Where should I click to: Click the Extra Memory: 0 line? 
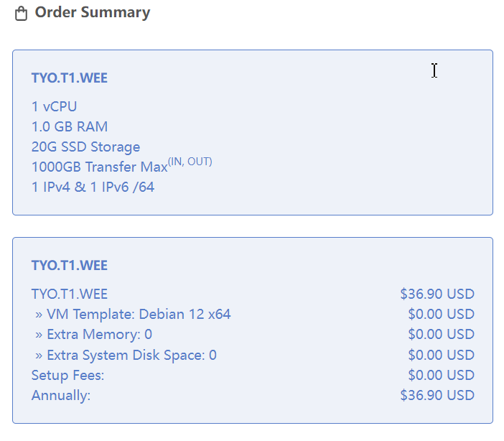[x=93, y=335]
